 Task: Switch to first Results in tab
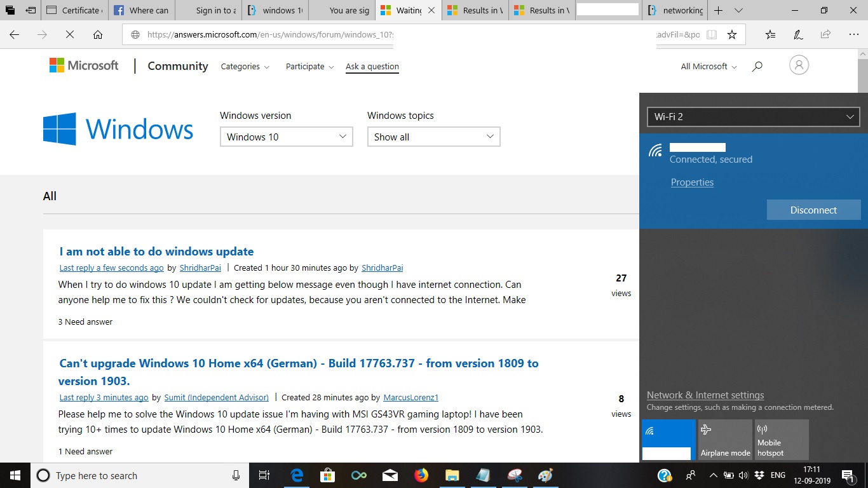(x=475, y=11)
